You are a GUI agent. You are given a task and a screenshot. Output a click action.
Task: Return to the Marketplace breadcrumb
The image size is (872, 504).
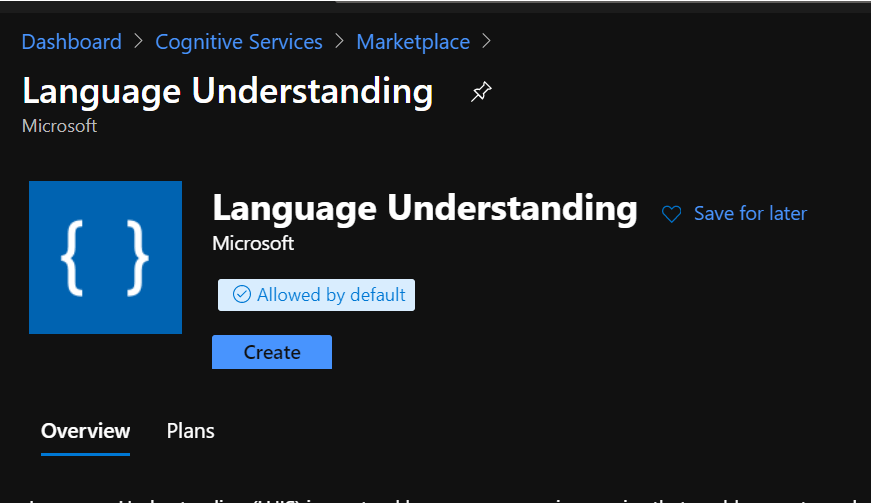coord(413,42)
